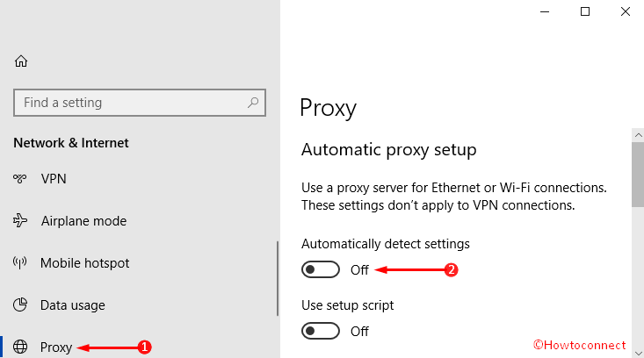Select Airplane mode in the sidebar
Viewport: 644px width, 358px height.
pos(83,221)
